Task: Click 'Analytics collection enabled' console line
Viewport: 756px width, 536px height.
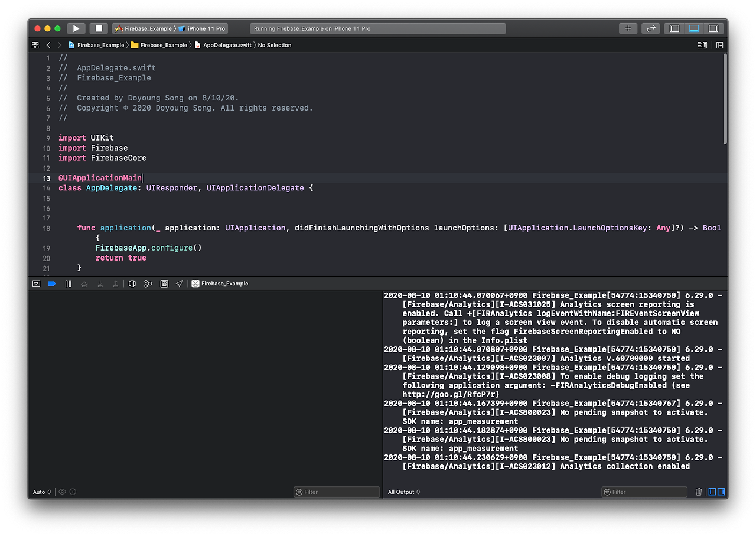Action: (x=625, y=466)
